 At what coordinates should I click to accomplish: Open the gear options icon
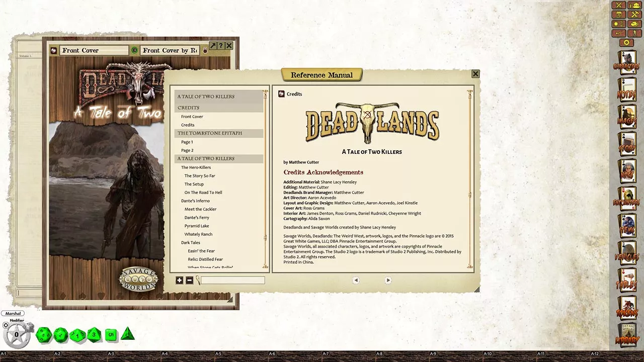627,43
